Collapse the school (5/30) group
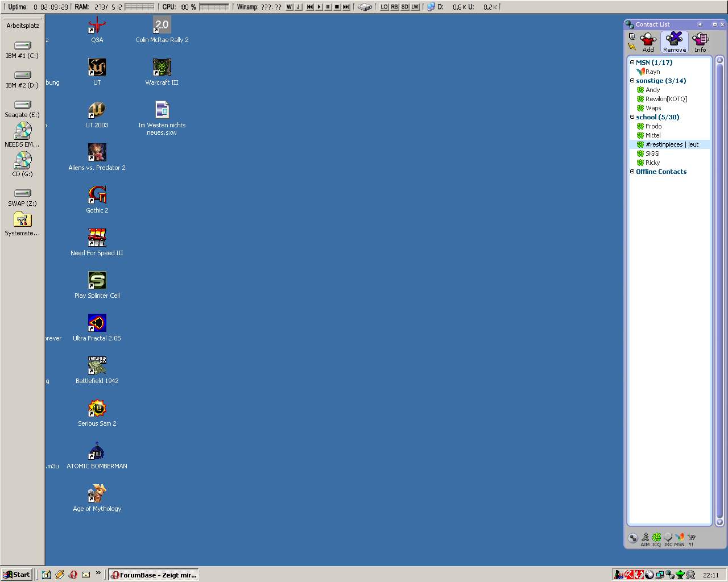 pyautogui.click(x=632, y=117)
